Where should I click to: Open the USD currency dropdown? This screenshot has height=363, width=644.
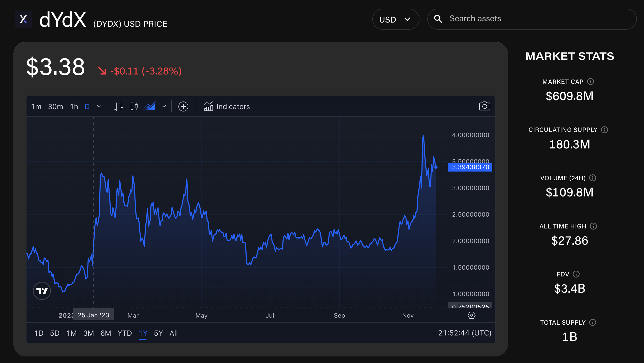395,19
